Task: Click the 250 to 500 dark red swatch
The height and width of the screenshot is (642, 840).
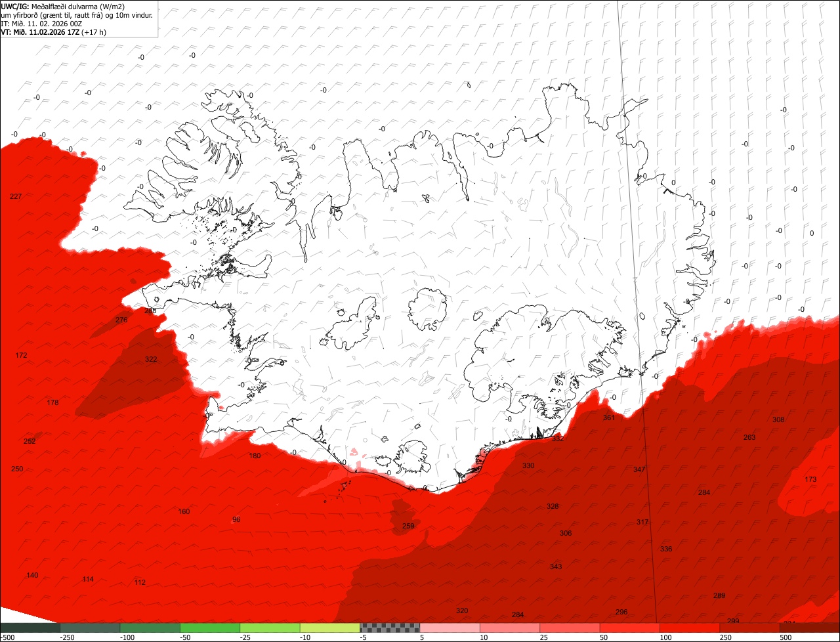Action: click(x=750, y=628)
